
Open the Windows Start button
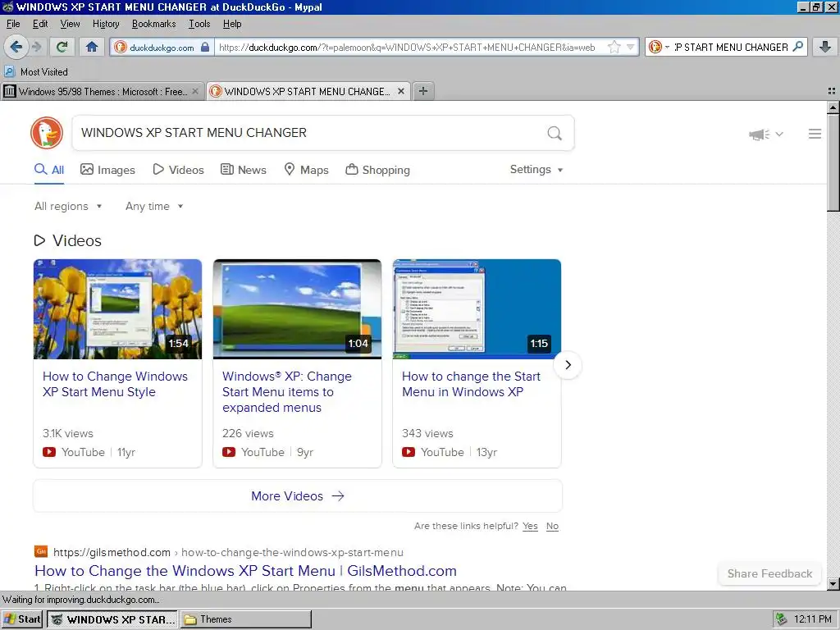coord(22,619)
